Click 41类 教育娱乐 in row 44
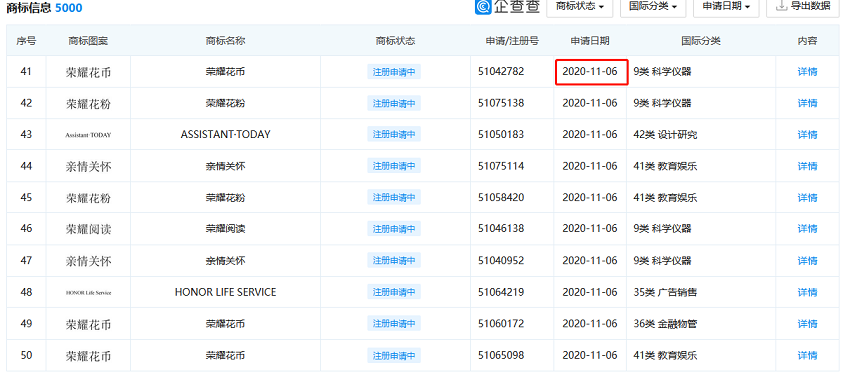 tap(665, 166)
